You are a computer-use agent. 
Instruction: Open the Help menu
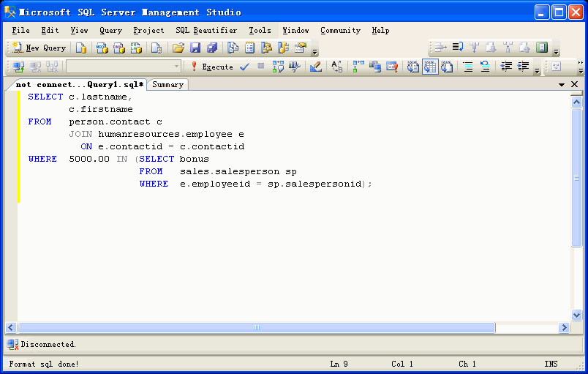point(380,31)
